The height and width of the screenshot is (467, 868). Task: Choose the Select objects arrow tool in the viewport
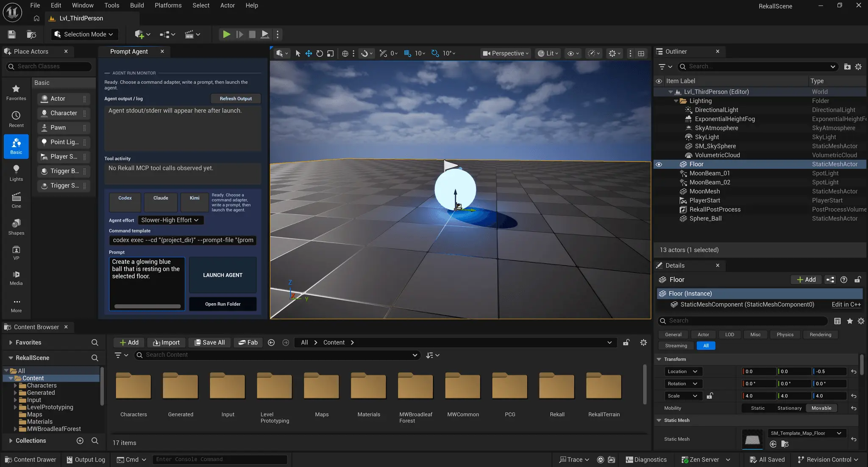298,53
